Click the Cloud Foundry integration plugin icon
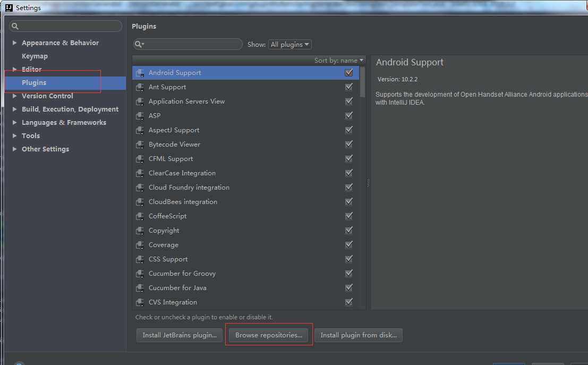The image size is (588, 365). 140,187
